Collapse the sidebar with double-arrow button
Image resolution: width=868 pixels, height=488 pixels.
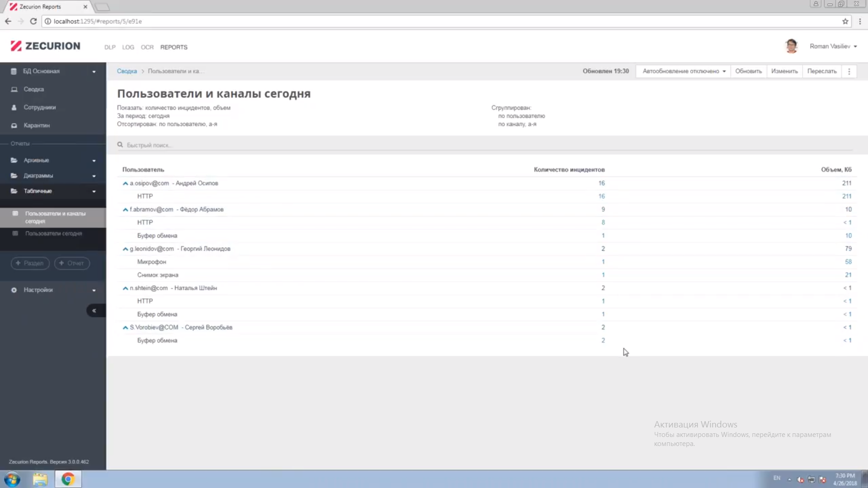[x=94, y=311]
